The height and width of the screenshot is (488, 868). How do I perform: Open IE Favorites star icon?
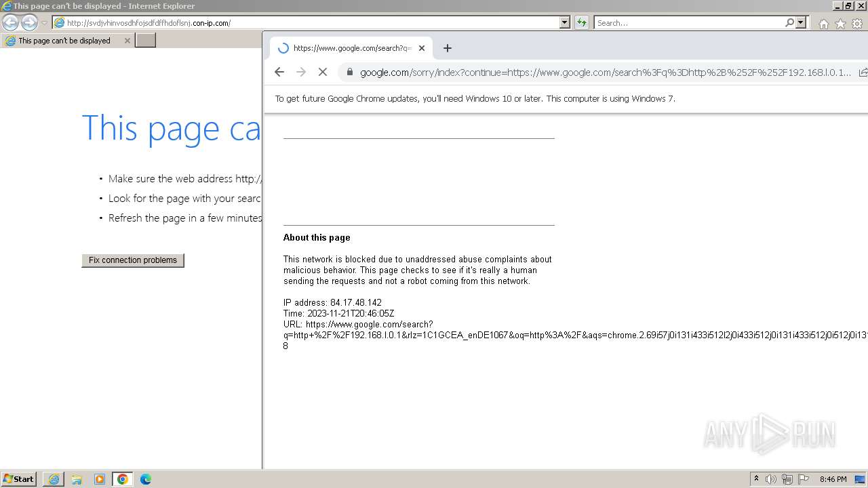(840, 23)
